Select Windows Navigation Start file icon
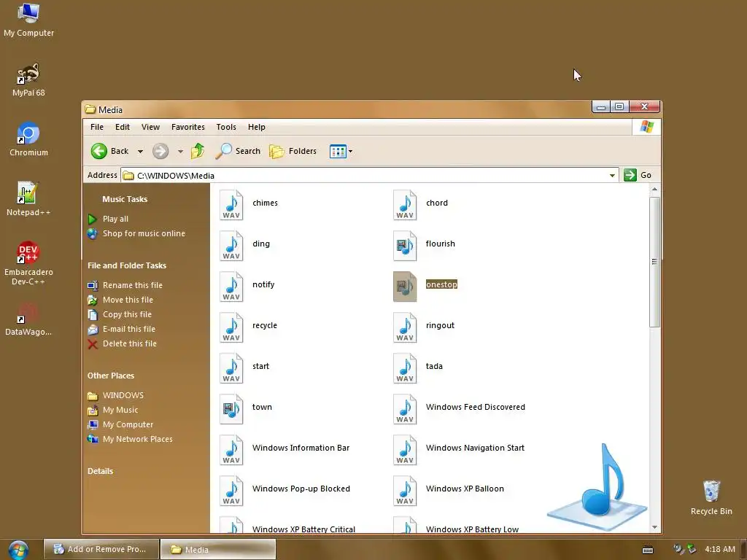This screenshot has width=747, height=560. (x=405, y=450)
